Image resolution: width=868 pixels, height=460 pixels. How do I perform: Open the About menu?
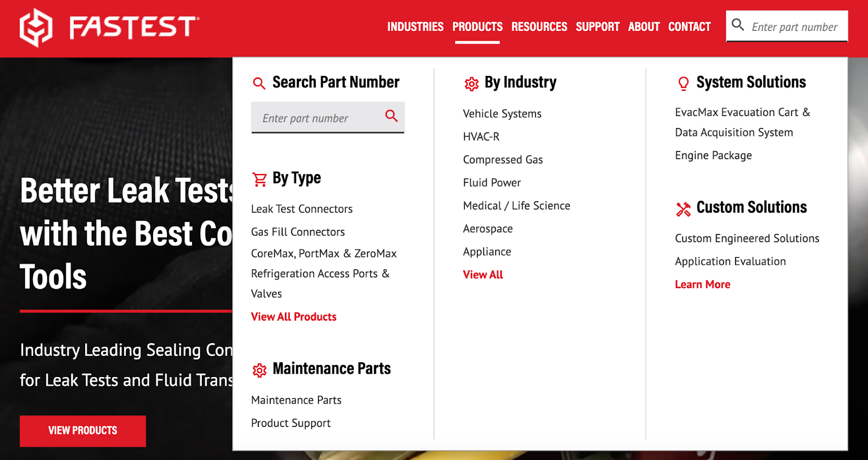click(x=644, y=27)
